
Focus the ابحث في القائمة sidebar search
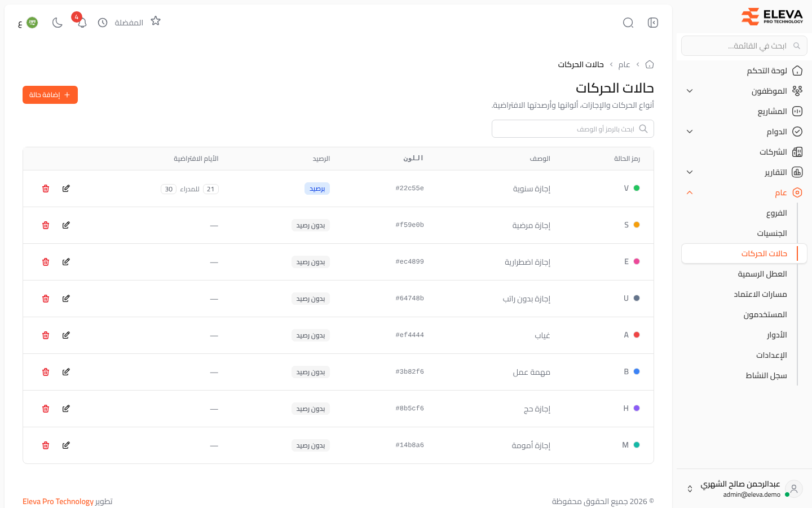(x=744, y=46)
